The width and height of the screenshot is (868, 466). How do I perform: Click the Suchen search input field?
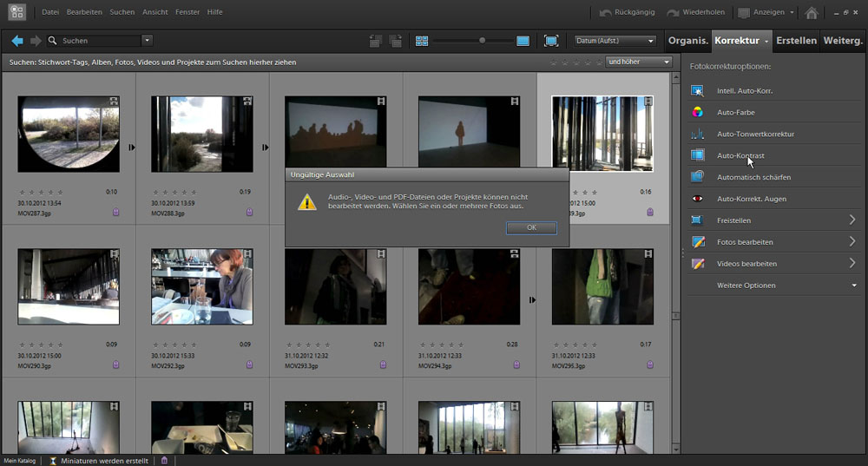(x=100, y=41)
